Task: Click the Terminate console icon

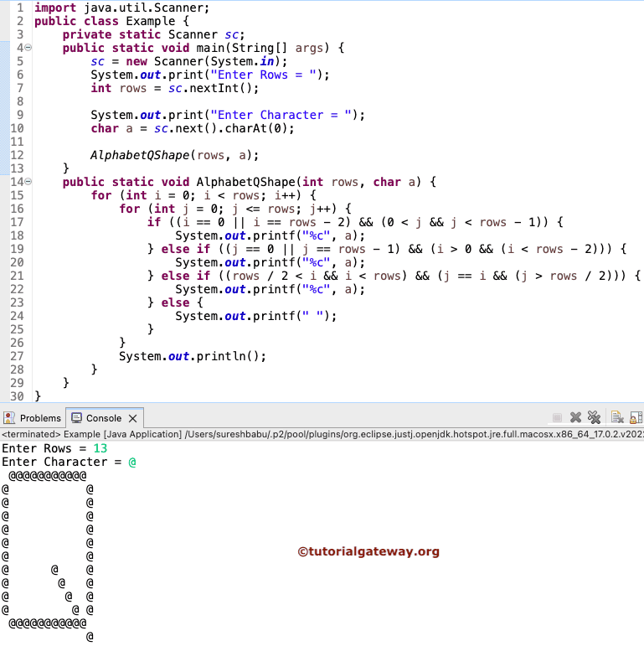Action: click(x=557, y=418)
